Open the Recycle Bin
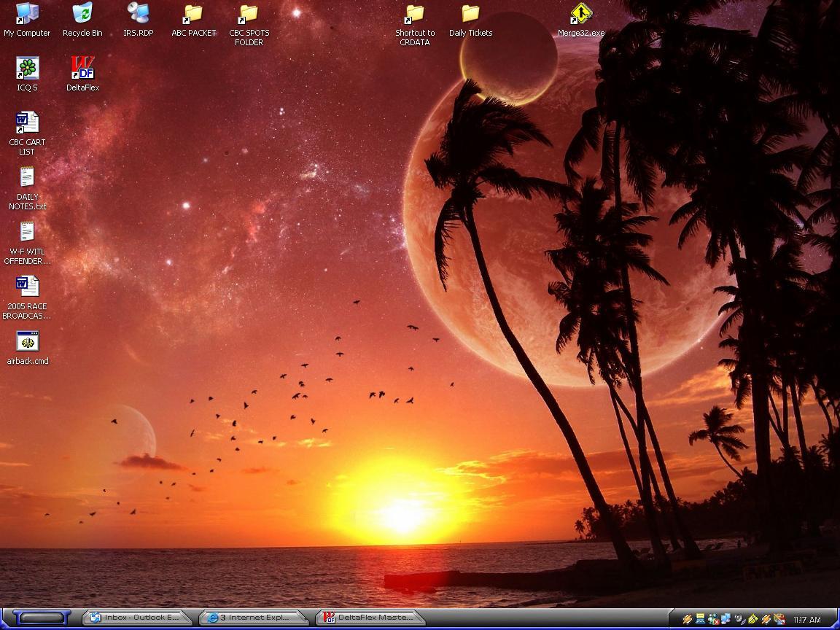 pyautogui.click(x=82, y=14)
